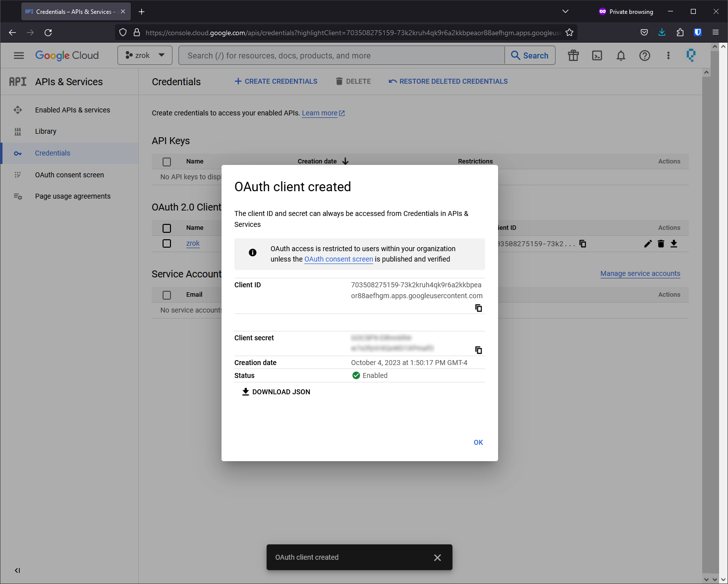This screenshot has width=728, height=584.
Task: Collapse the left navigation sidebar
Action: (x=17, y=570)
